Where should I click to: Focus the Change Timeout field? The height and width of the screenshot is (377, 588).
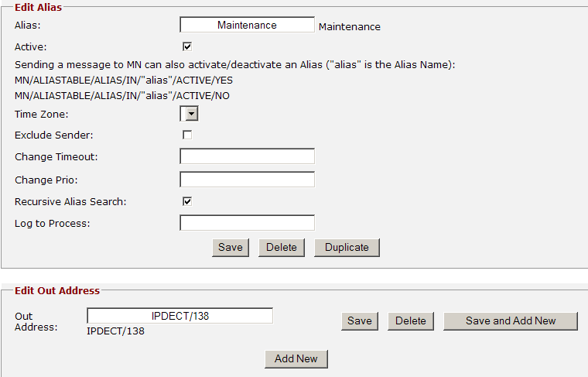coord(247,157)
